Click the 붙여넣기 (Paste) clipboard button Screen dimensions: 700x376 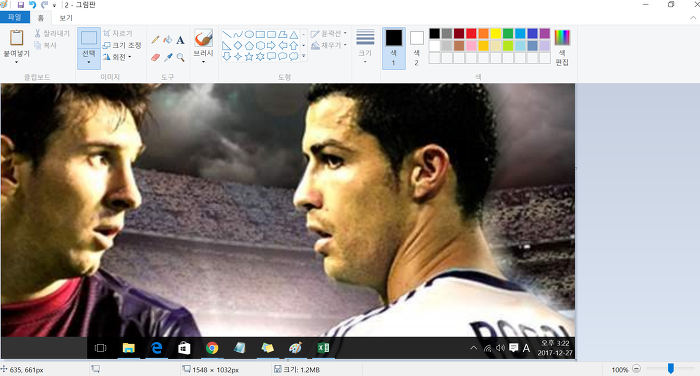(17, 42)
